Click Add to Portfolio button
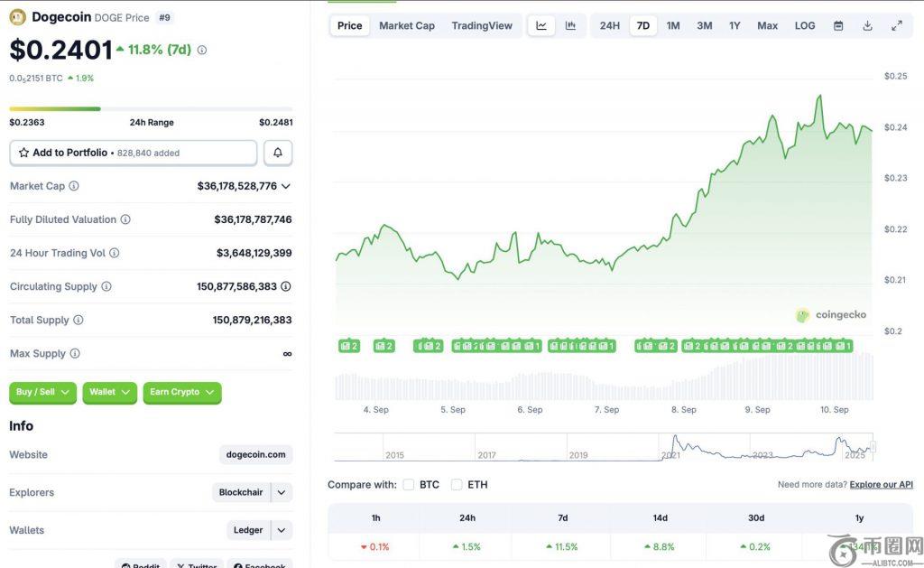The image size is (924, 568). (x=133, y=153)
